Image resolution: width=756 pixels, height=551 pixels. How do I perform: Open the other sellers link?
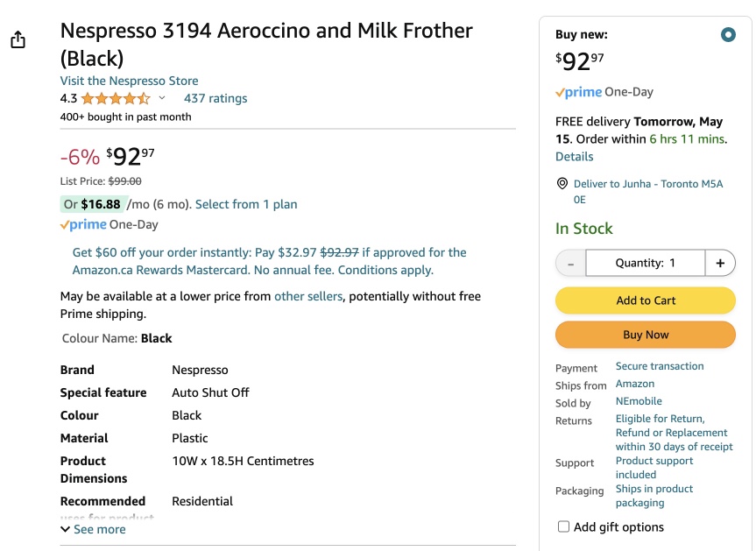(x=308, y=296)
